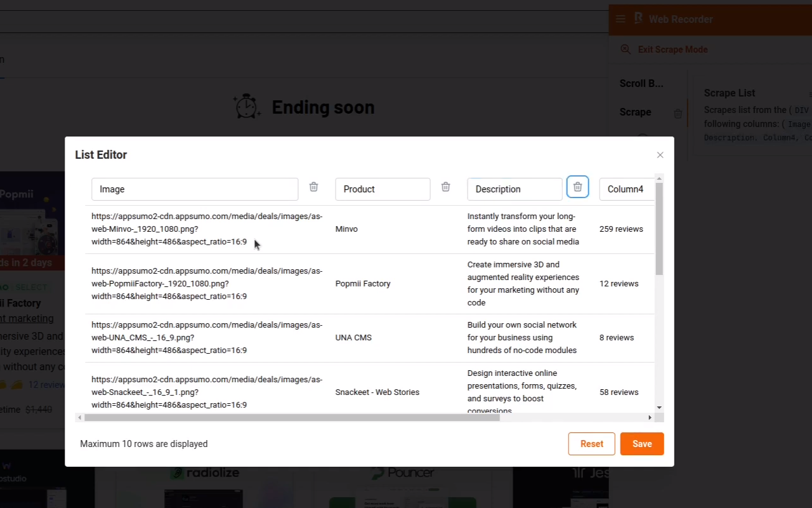
Task: Click the scroll down arrow of list
Action: [x=659, y=408]
